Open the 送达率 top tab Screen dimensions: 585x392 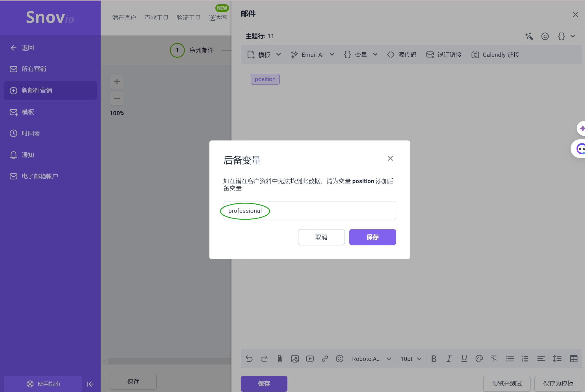218,18
